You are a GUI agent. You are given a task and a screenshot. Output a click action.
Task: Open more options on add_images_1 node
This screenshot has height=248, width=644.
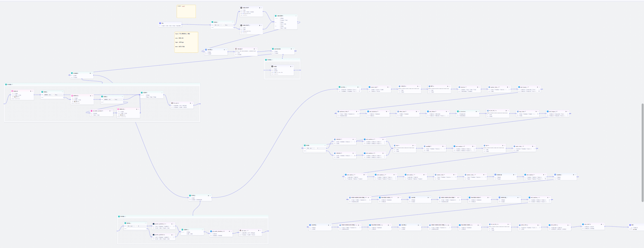click(x=539, y=87)
